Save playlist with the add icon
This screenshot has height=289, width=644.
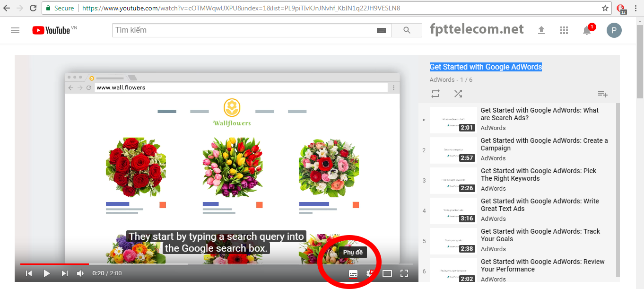pyautogui.click(x=602, y=94)
